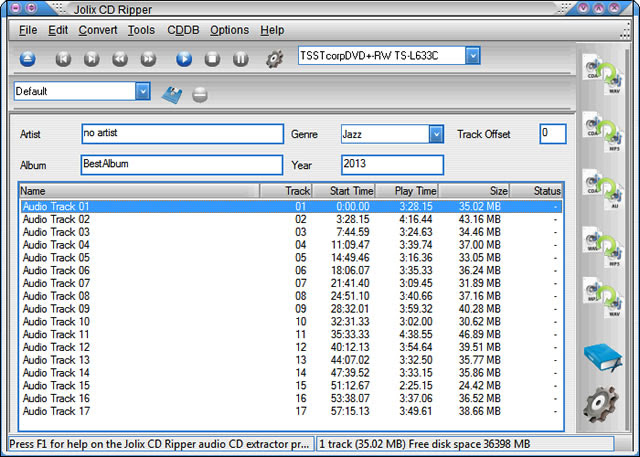Select Audio Track 01 row
640x457 pixels.
point(291,206)
